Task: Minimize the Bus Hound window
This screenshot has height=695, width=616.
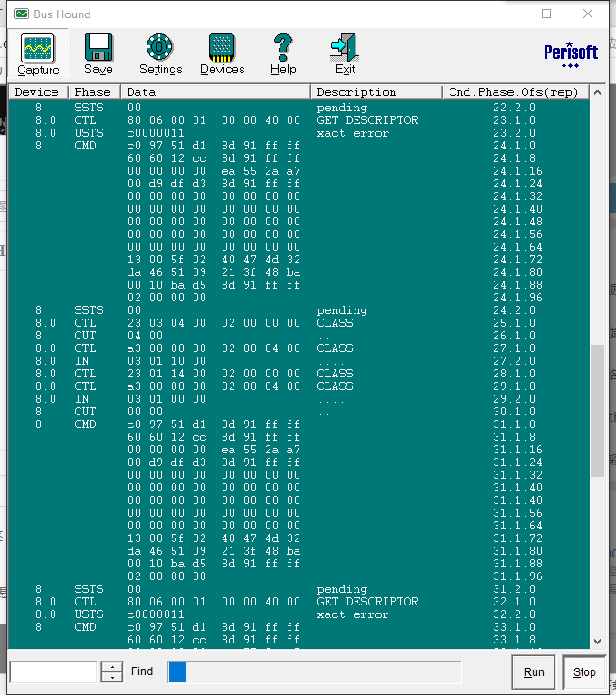Action: pyautogui.click(x=506, y=14)
